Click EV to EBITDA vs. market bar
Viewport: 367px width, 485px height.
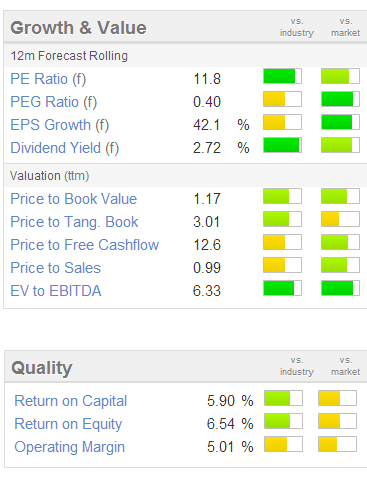(x=340, y=288)
